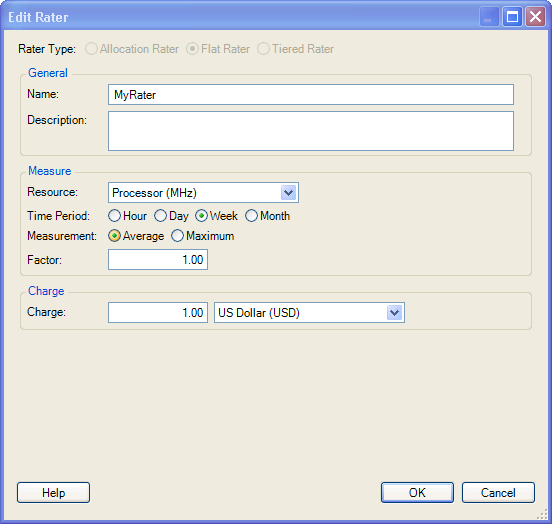The height and width of the screenshot is (524, 552).
Task: Maximize the Edit Rater dialog
Action: pos(512,17)
